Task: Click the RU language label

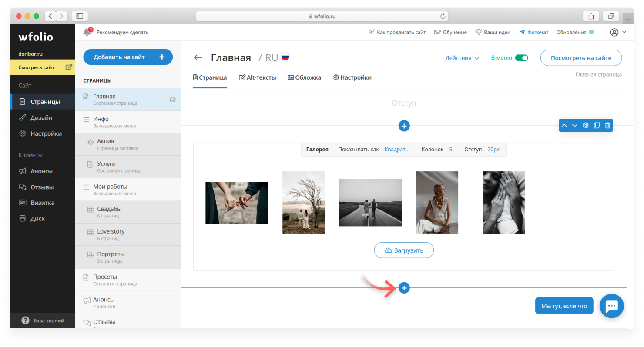Action: tap(272, 58)
